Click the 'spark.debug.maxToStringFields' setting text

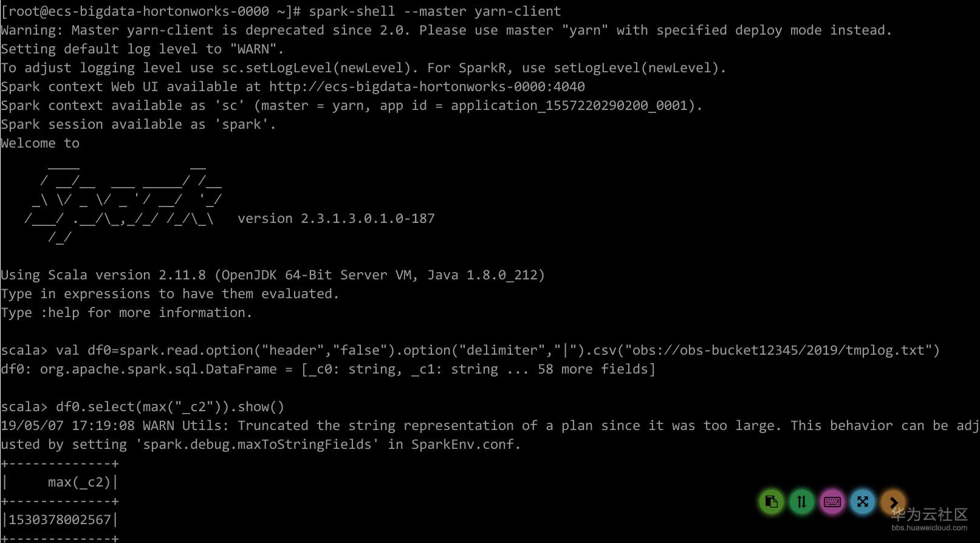256,445
